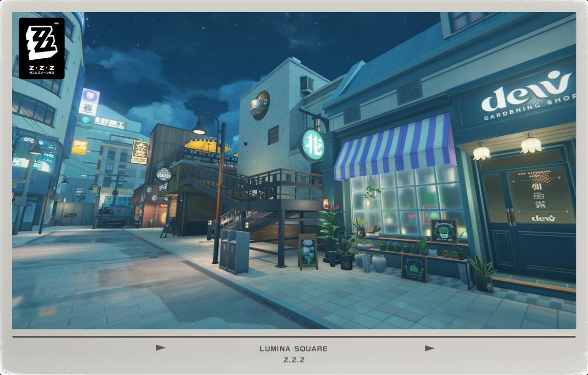Viewport: 588px width, 375px height.
Task: Click the left arrow beside Lumina Square
Action: 160,348
